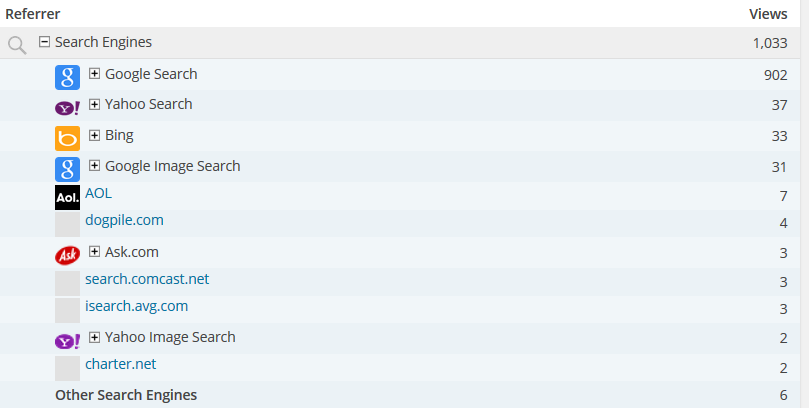The width and height of the screenshot is (809, 408).
Task: Click the red Ask.com logo icon
Action: click(x=67, y=255)
